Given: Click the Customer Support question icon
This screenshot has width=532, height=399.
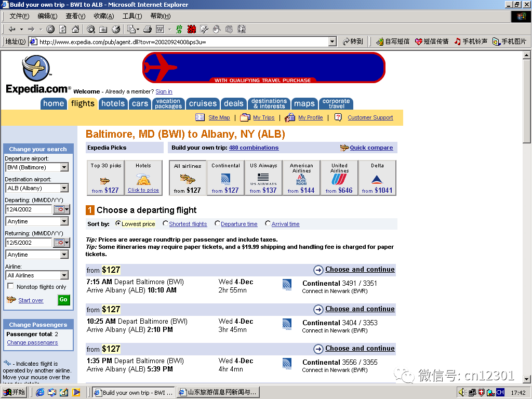Looking at the screenshot, I should coord(338,117).
